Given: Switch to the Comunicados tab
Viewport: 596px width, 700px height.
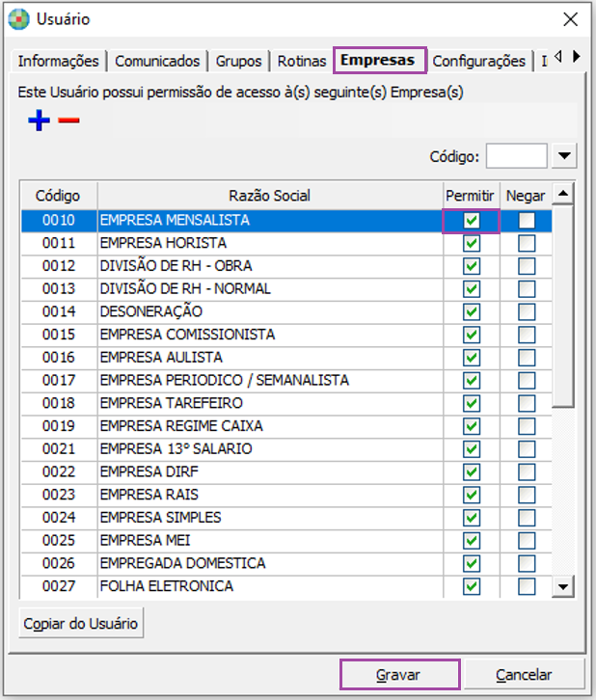Looking at the screenshot, I should [157, 61].
